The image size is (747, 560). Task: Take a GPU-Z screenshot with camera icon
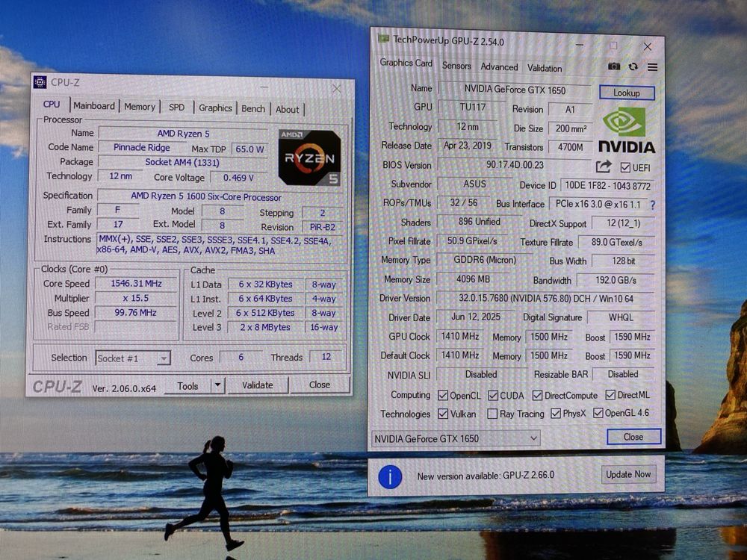614,66
